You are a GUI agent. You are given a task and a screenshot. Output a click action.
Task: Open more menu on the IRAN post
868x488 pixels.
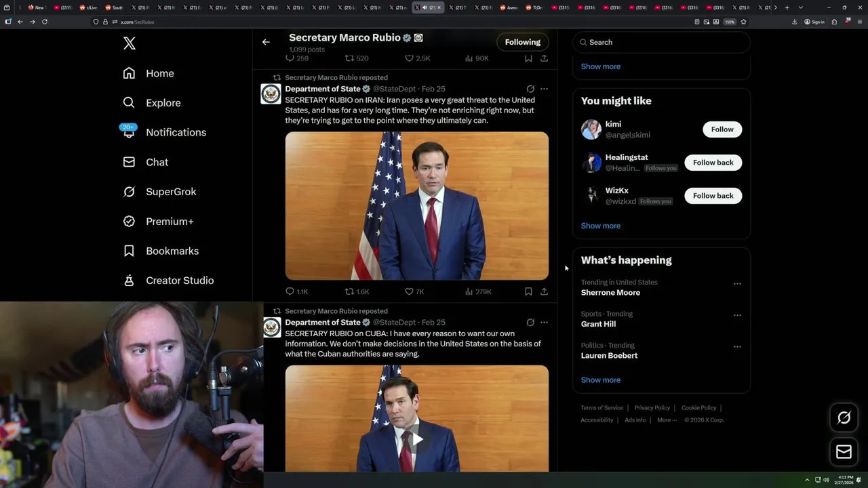(544, 89)
